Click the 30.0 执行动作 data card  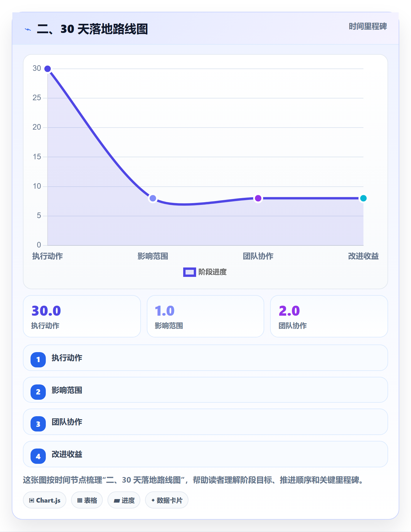82,316
